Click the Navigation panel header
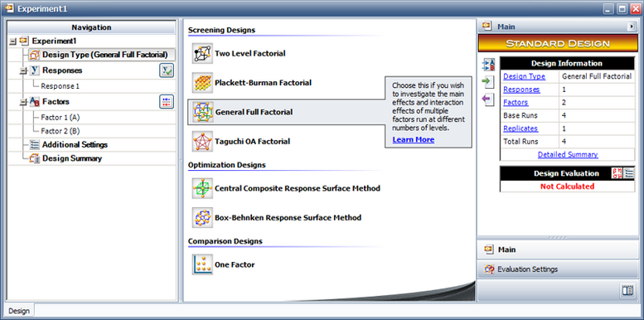This screenshot has height=320, width=644. [91, 27]
